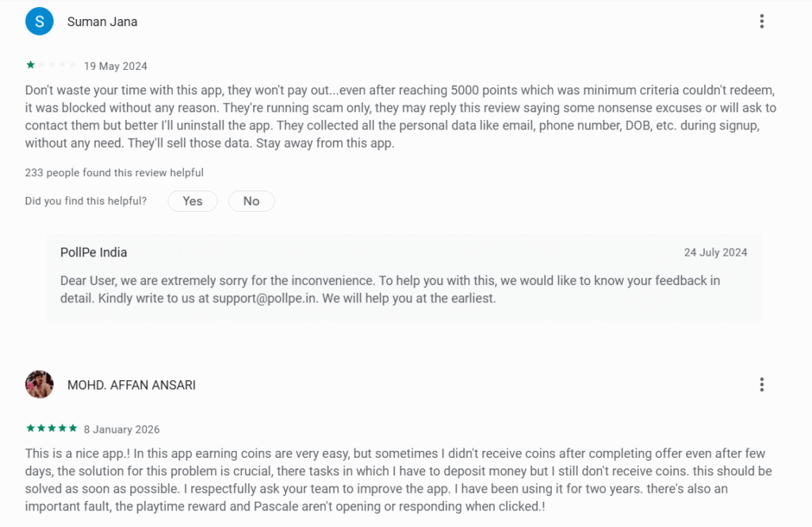Click Suman Jana's avatar
The height and width of the screenshot is (527, 812).
(39, 21)
